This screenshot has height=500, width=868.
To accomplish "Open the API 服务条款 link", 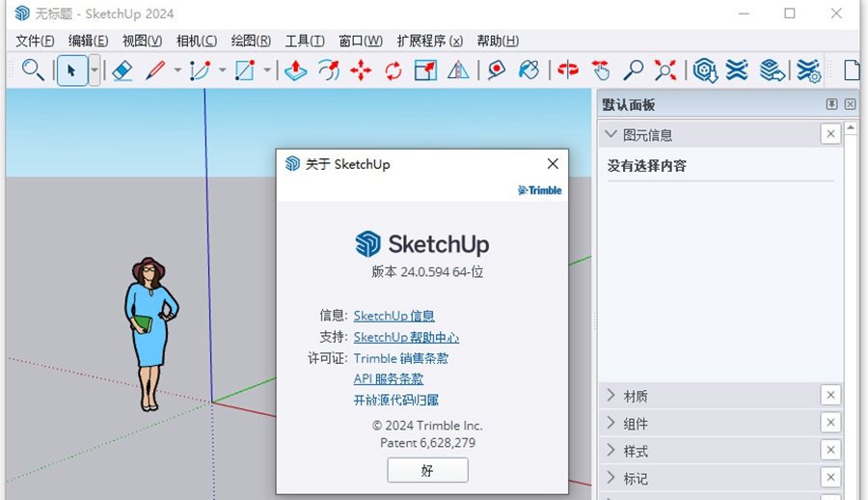I will 388,378.
